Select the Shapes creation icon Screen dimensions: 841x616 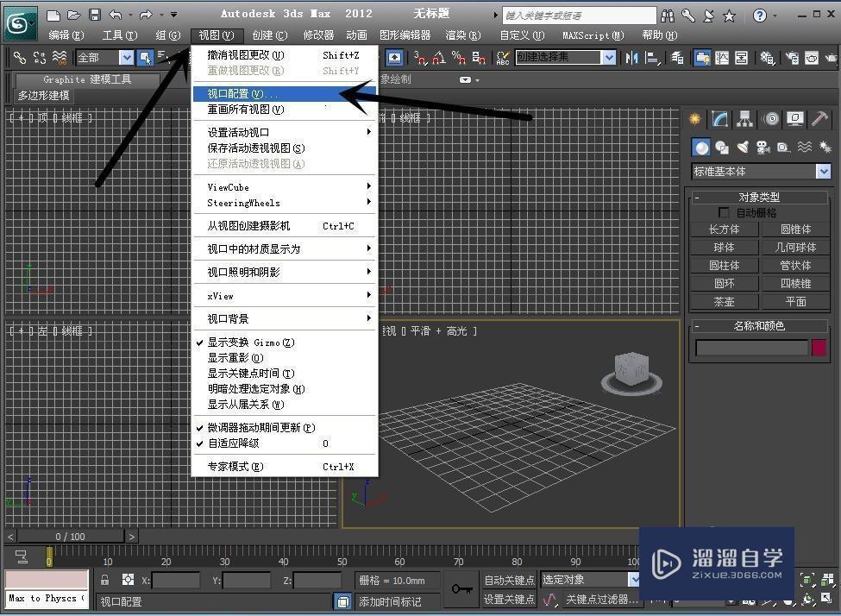pos(721,147)
